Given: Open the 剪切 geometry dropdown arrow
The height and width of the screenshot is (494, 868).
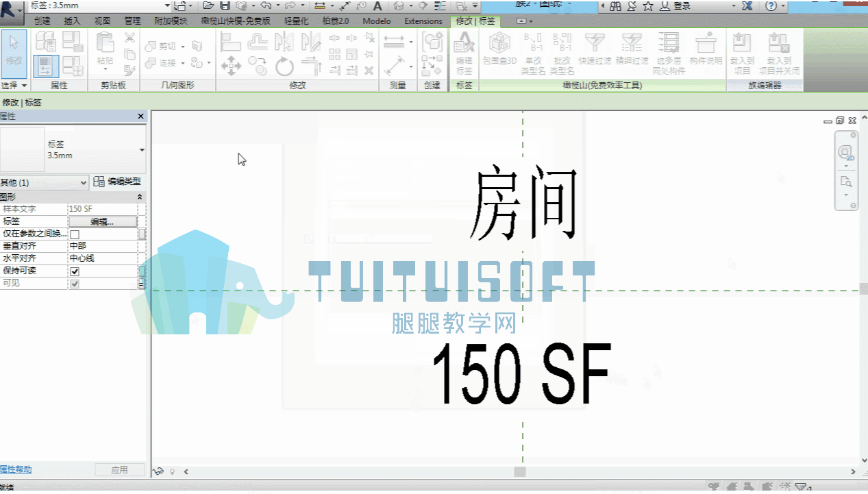Looking at the screenshot, I should pyautogui.click(x=183, y=47).
